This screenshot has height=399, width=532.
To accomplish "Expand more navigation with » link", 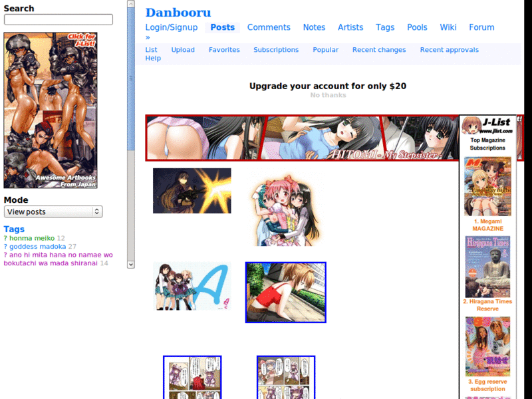I will [x=148, y=37].
